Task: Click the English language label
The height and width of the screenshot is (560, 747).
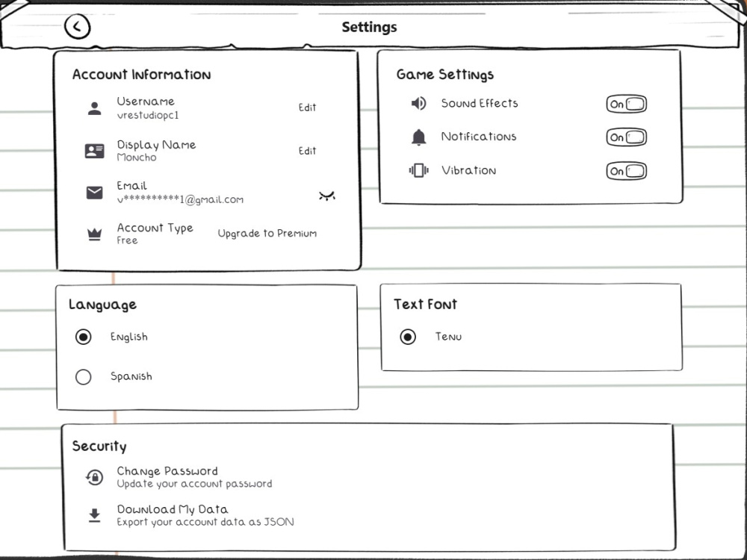Action: [129, 337]
